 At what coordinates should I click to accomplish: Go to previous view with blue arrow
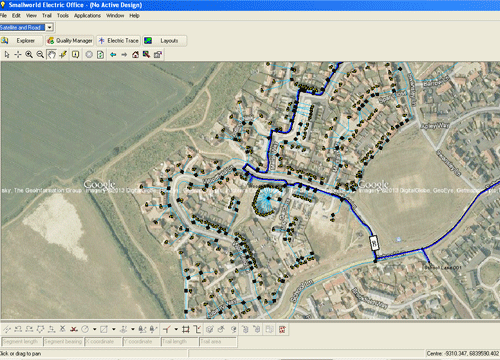(113, 55)
